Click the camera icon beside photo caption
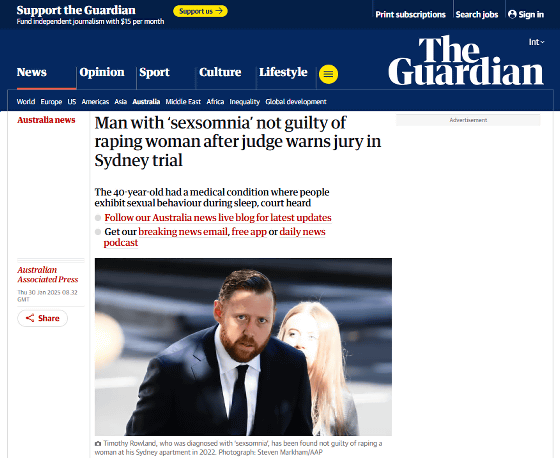 click(98, 443)
